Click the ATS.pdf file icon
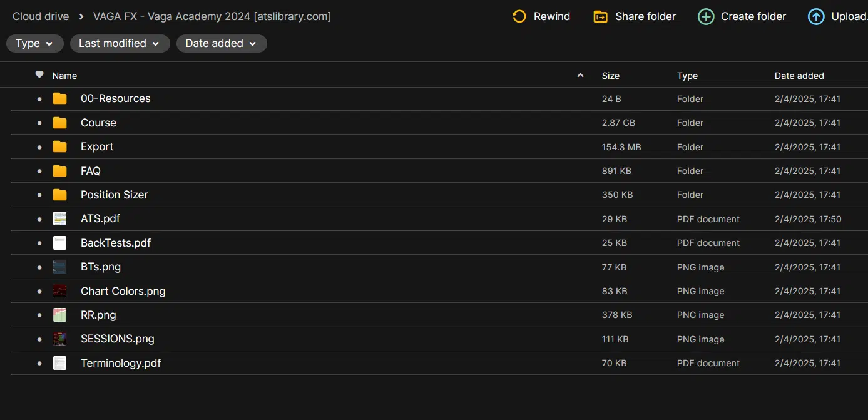Viewport: 868px width, 420px height. tap(59, 219)
